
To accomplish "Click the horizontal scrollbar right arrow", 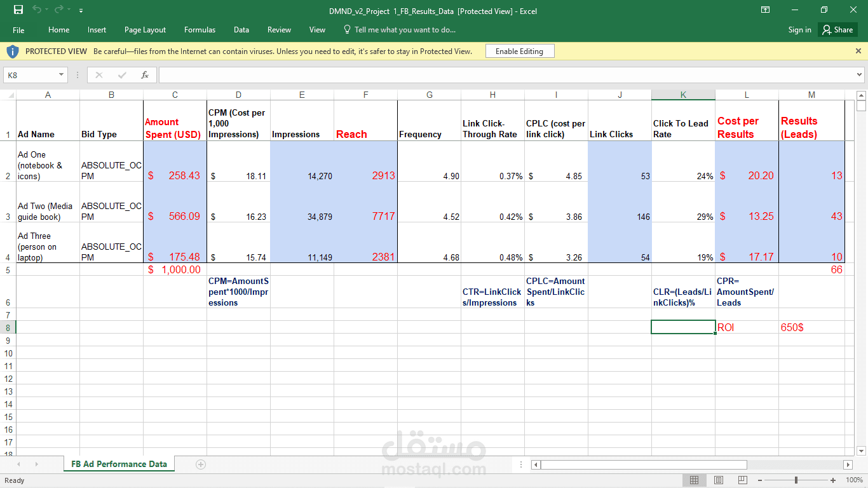I will [x=848, y=464].
